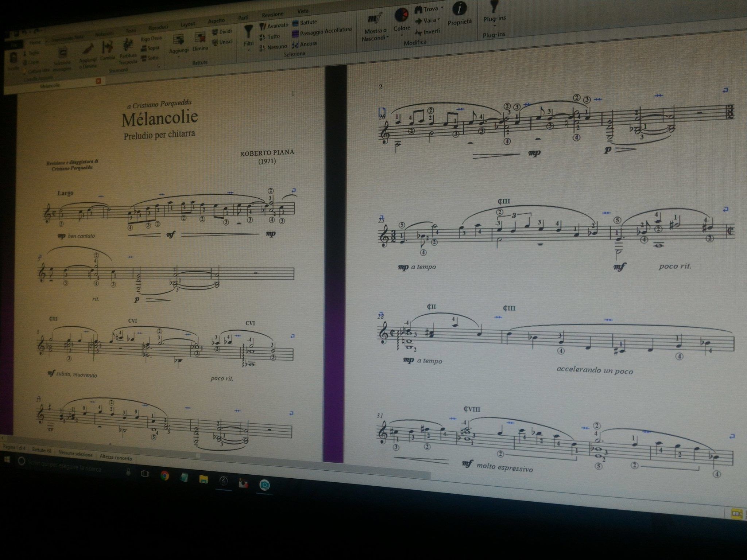Click Tutto to select all
Viewport: 747px width, 560px height.
(x=270, y=36)
